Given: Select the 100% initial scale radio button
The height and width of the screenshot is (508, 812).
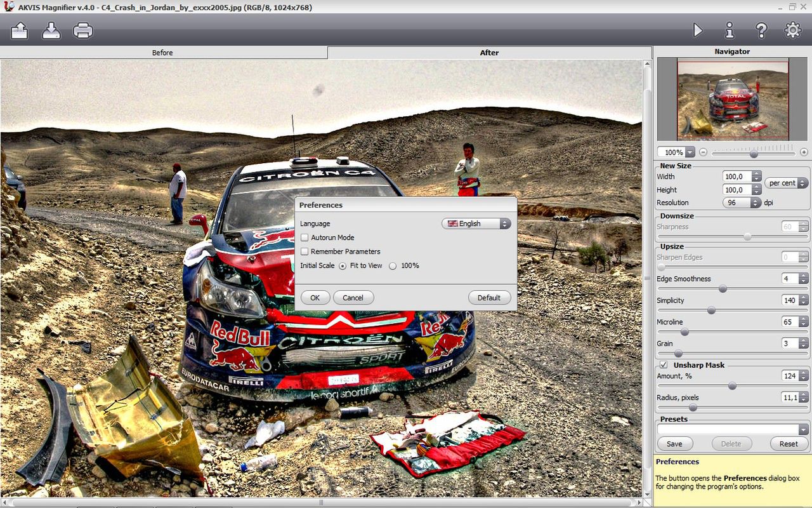Looking at the screenshot, I should tap(393, 266).
